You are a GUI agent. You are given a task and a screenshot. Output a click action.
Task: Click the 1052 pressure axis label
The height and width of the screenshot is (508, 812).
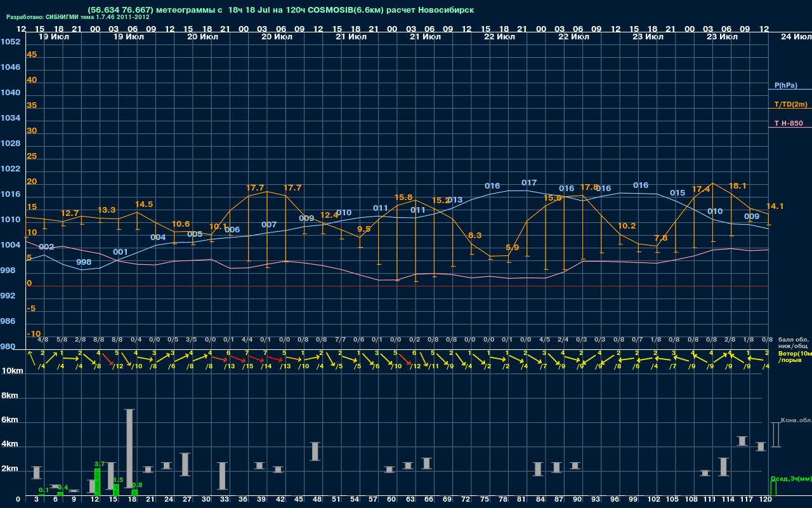click(x=10, y=42)
